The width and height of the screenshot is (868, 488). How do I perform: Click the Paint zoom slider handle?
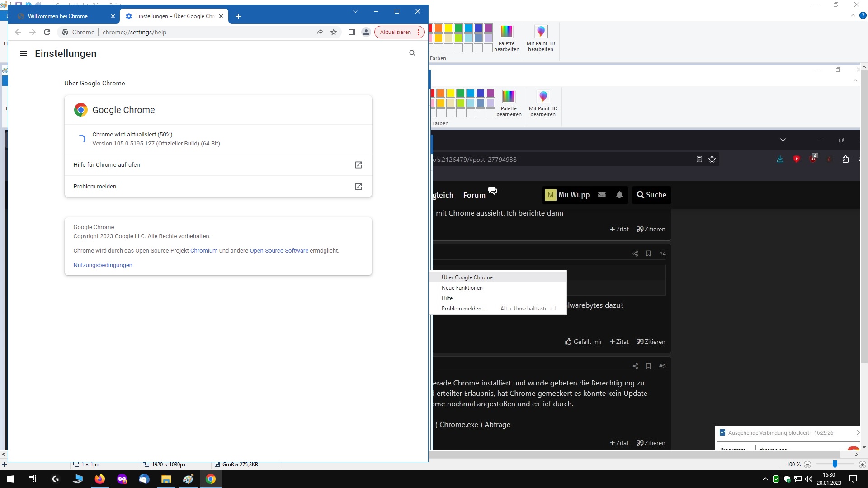[835, 464]
